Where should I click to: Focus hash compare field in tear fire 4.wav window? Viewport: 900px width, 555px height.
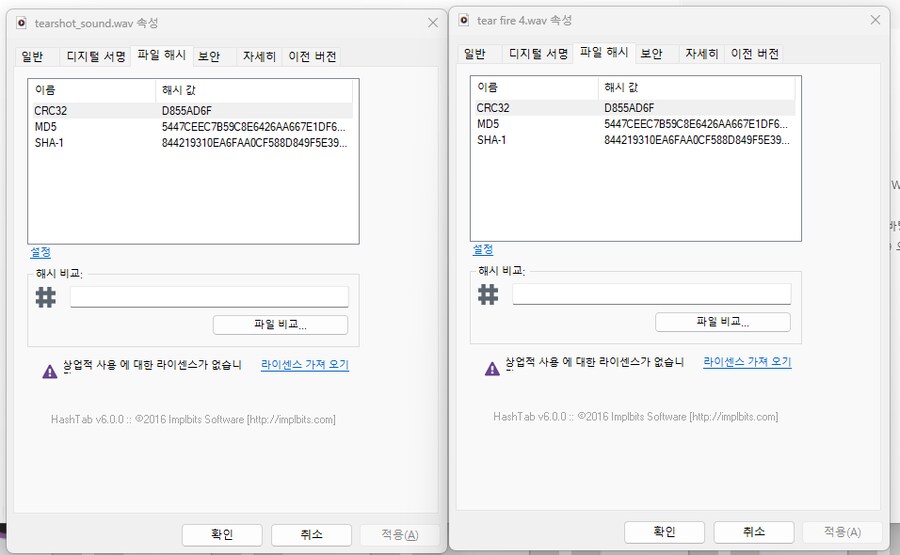click(x=652, y=294)
